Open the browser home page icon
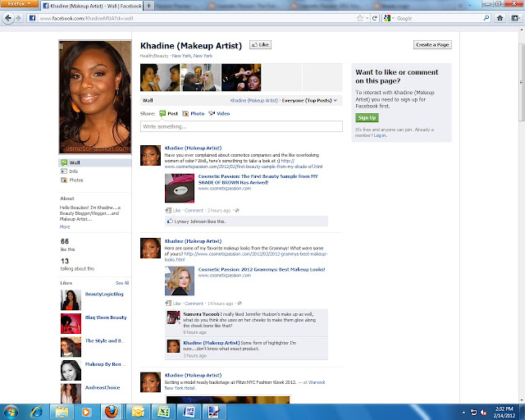This screenshot has width=525, height=420. click(500, 18)
